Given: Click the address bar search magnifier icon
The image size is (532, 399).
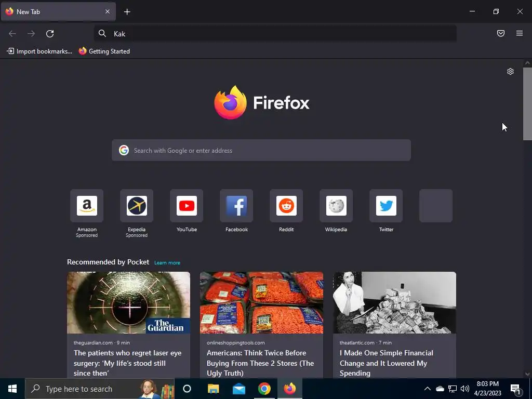Looking at the screenshot, I should pyautogui.click(x=102, y=33).
